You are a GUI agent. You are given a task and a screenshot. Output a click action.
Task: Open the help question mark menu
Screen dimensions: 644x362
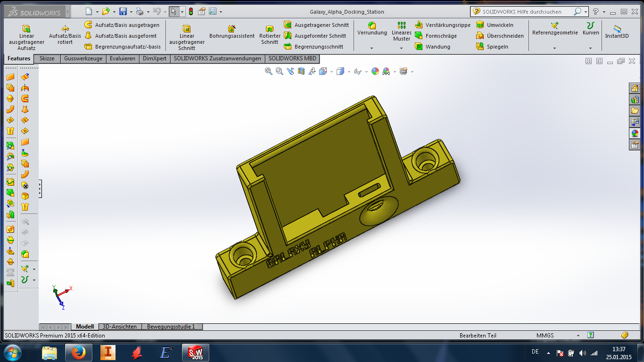(595, 11)
